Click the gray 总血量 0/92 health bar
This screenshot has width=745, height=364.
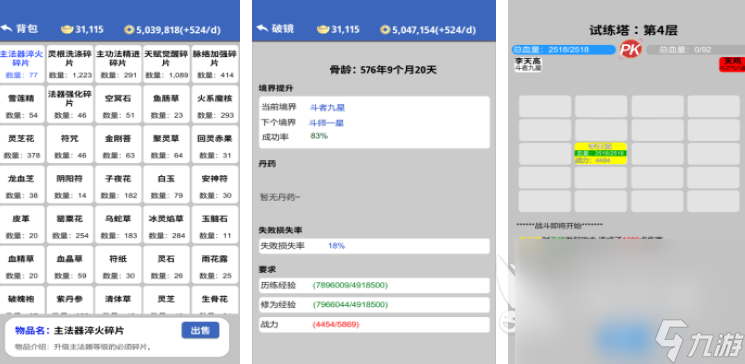(x=695, y=49)
